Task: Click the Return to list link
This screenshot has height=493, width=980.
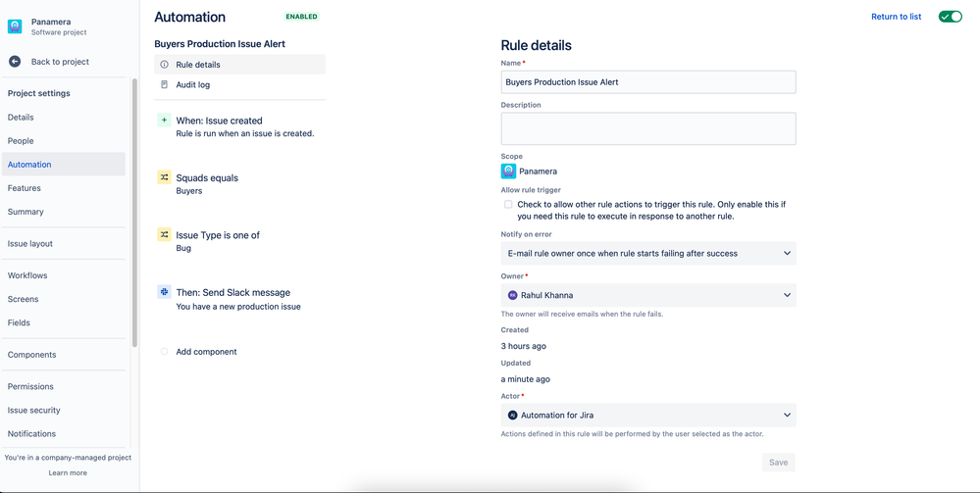Action: (x=897, y=17)
